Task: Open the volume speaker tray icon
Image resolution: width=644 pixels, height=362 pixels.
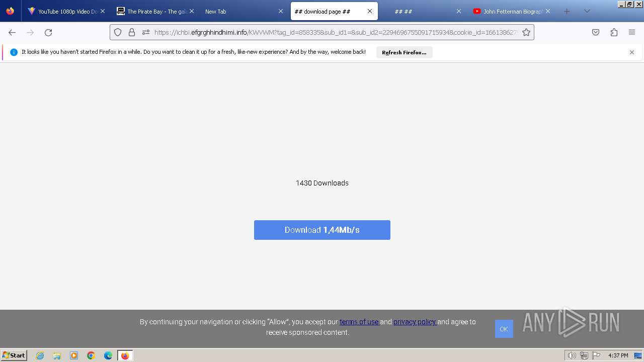Action: (x=572, y=355)
